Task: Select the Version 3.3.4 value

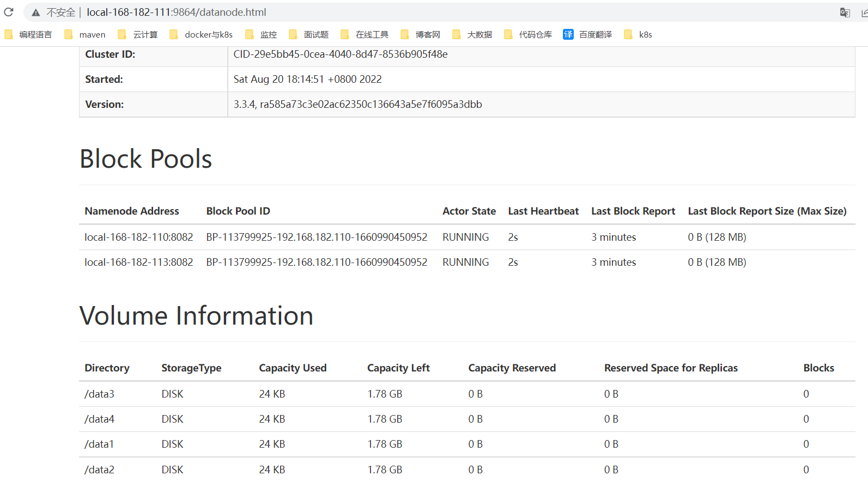Action: (x=358, y=104)
